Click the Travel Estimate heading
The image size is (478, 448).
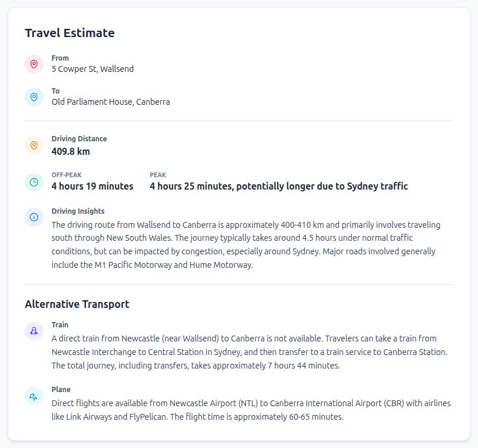(69, 33)
